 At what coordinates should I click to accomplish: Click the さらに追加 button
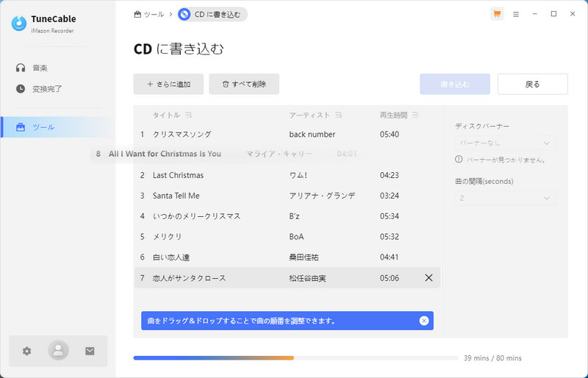[x=168, y=84]
